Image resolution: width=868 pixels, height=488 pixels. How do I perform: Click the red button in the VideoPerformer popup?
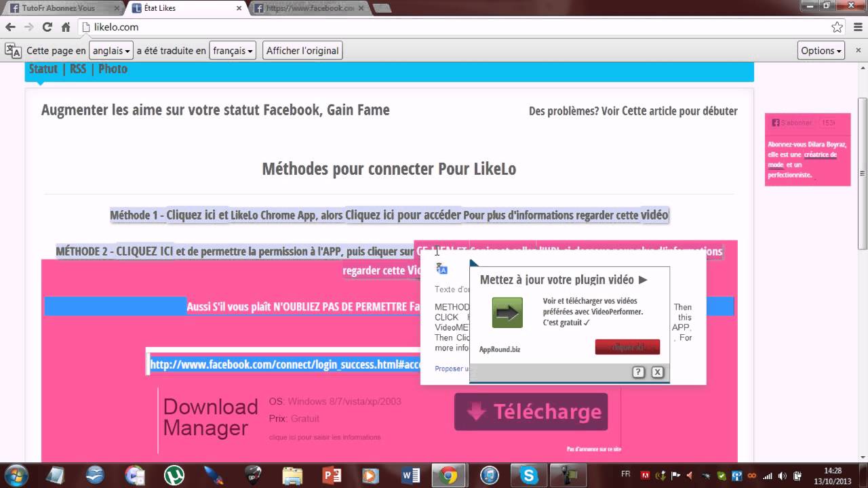pyautogui.click(x=627, y=347)
